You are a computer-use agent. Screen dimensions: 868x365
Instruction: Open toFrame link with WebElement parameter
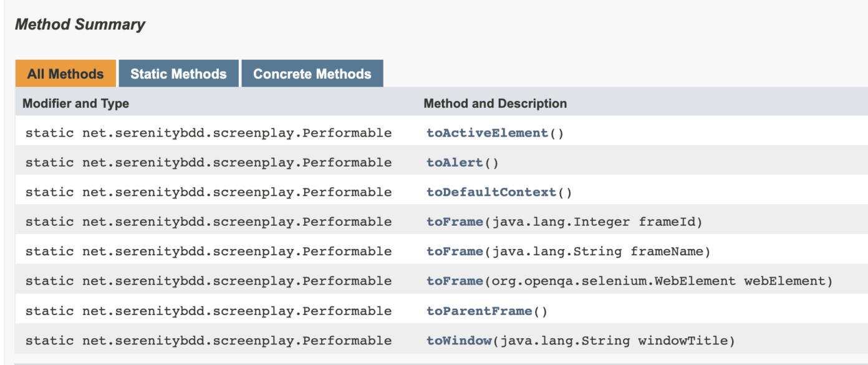pos(455,281)
